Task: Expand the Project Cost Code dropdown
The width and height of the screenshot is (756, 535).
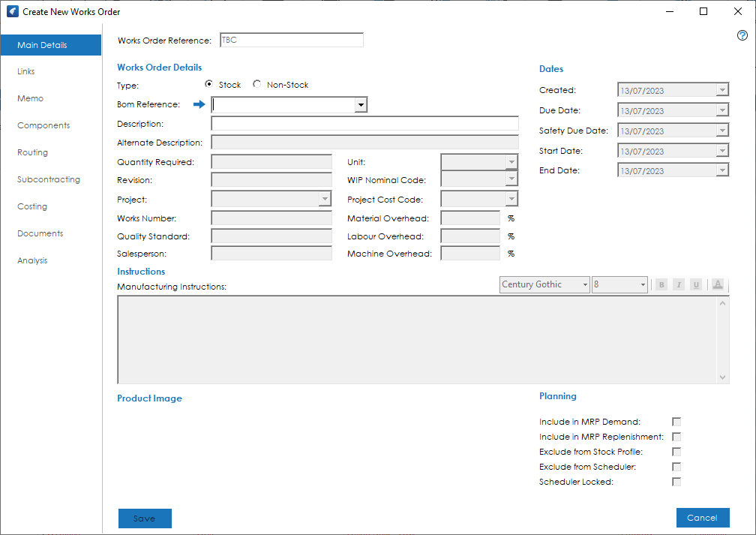Action: (511, 199)
